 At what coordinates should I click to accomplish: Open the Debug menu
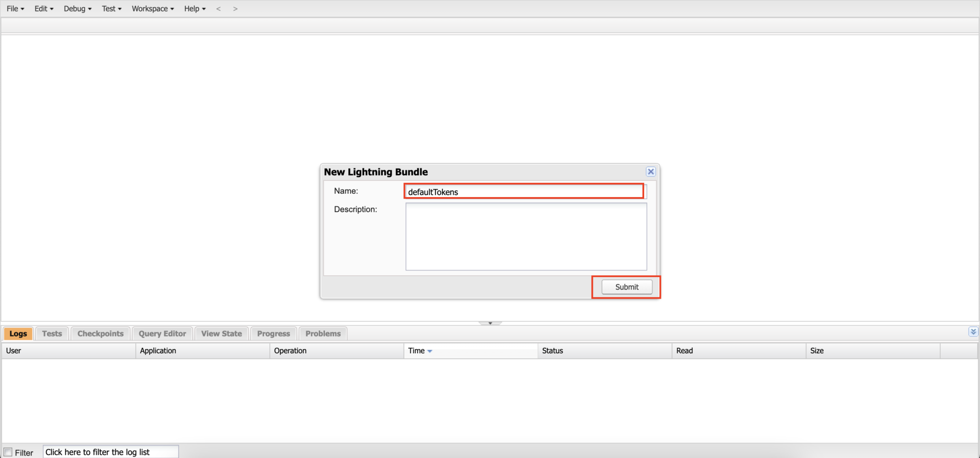pos(78,9)
